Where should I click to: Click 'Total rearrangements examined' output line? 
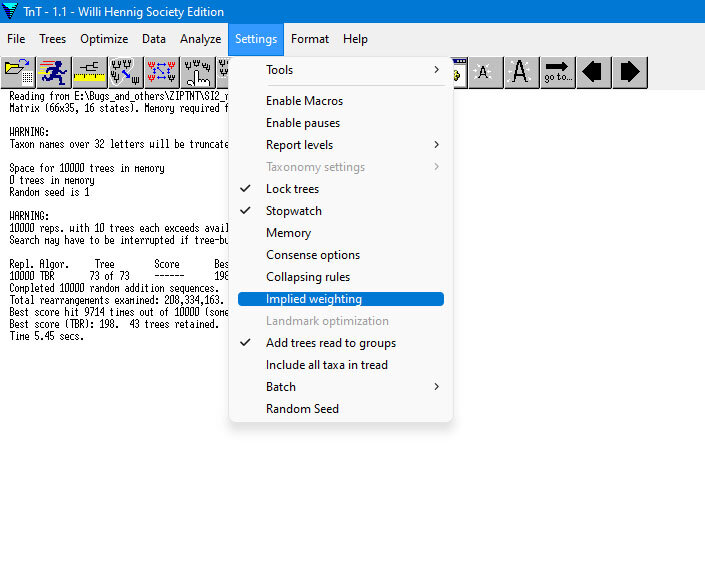pyautogui.click(x=116, y=300)
